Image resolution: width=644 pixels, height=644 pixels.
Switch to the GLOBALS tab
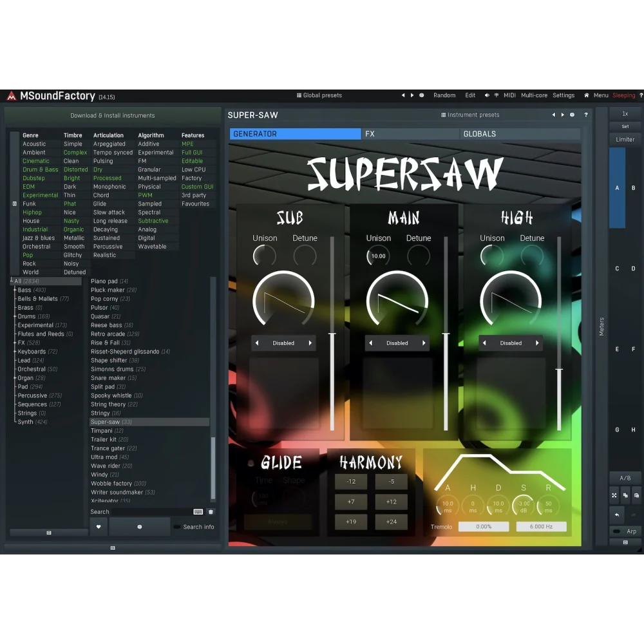coord(520,134)
